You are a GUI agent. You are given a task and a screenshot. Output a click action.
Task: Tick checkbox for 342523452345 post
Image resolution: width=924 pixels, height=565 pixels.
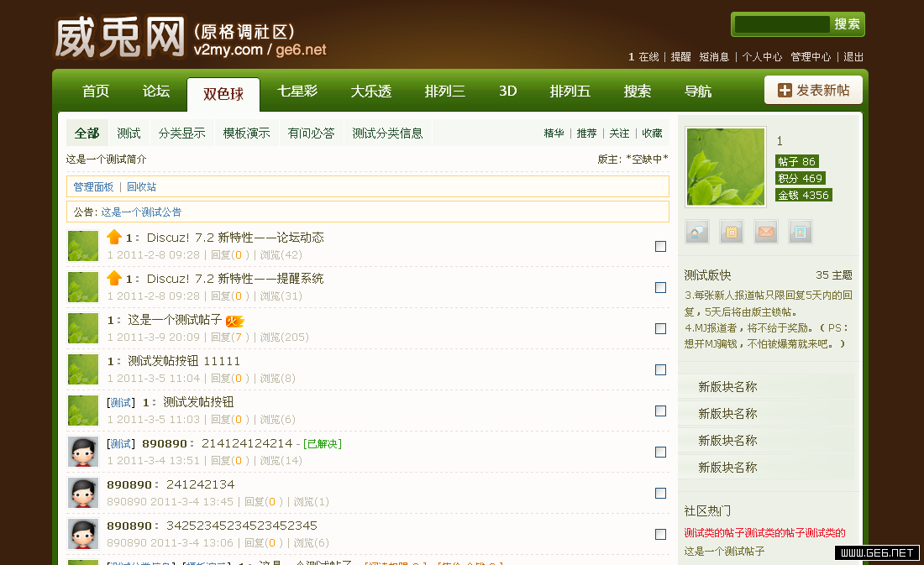660,535
